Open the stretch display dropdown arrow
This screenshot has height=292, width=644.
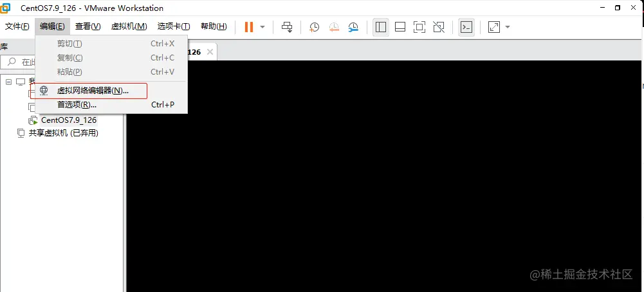click(508, 28)
